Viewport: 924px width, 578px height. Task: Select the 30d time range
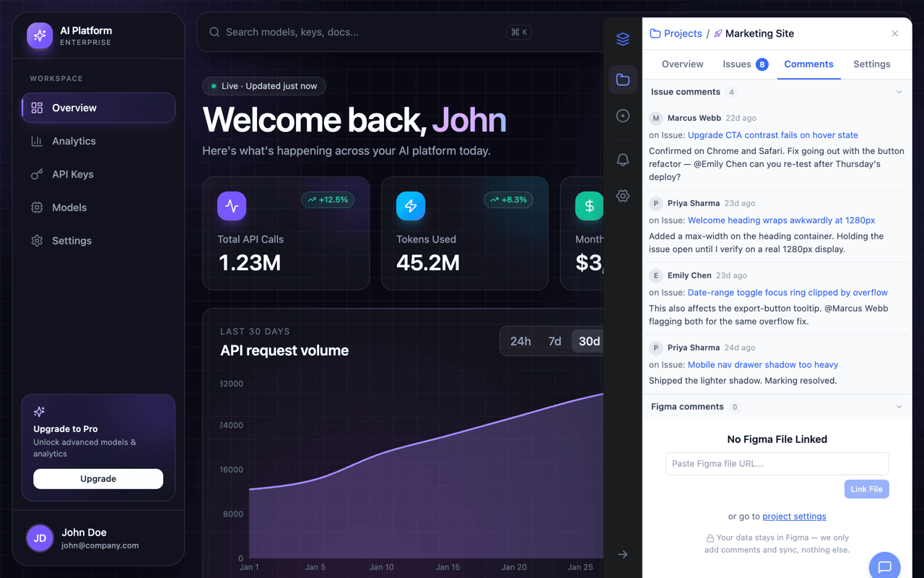[588, 341]
